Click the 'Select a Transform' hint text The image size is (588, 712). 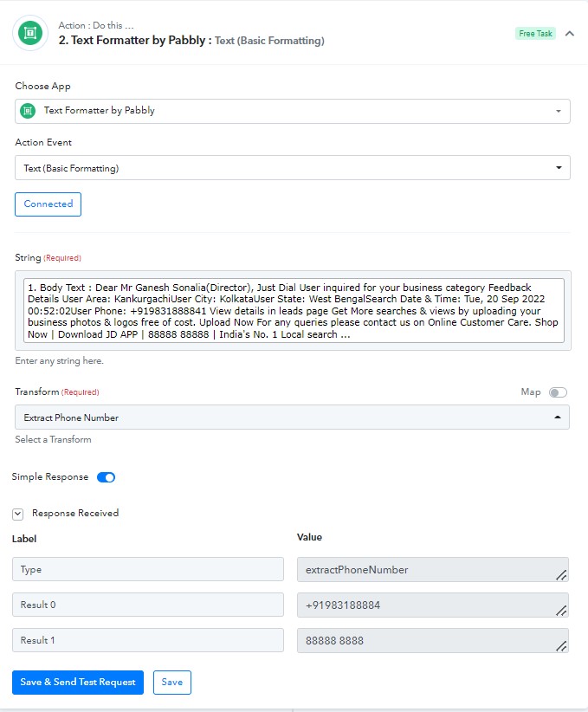pos(53,439)
